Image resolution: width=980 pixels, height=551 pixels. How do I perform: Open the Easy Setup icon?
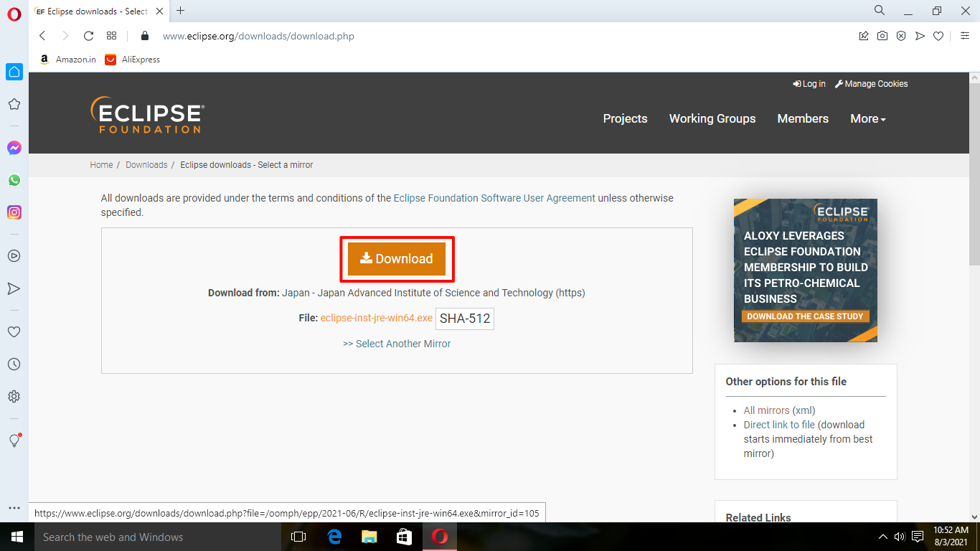point(965,36)
